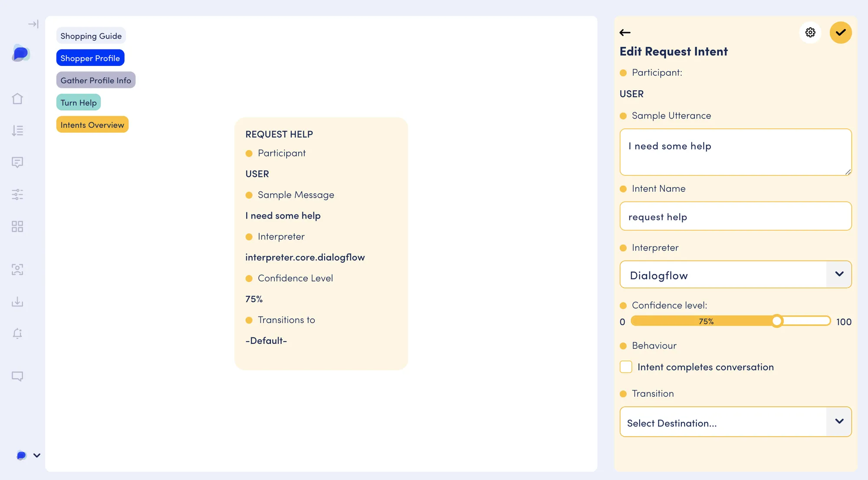Click the Transition dropdown chevron arrow

(839, 421)
